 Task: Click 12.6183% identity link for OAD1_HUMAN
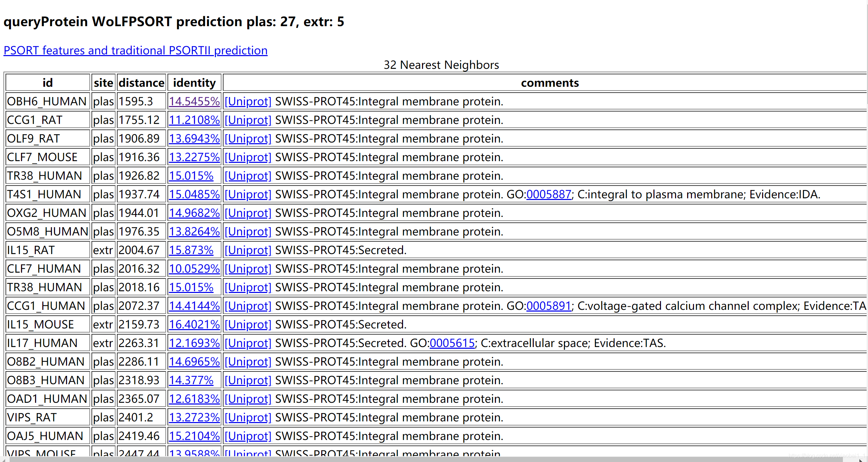[194, 399]
